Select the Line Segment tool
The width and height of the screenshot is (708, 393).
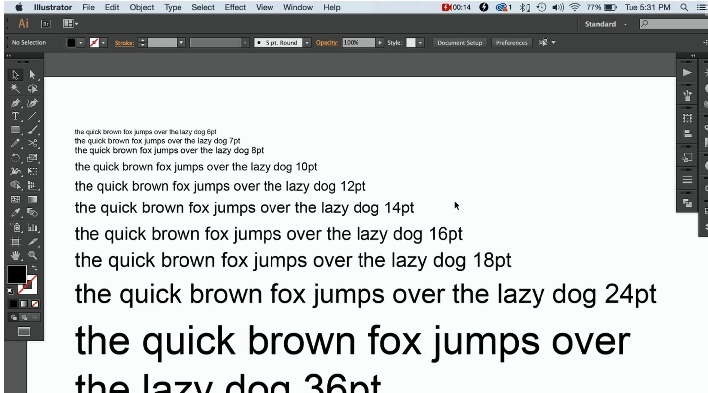point(32,116)
